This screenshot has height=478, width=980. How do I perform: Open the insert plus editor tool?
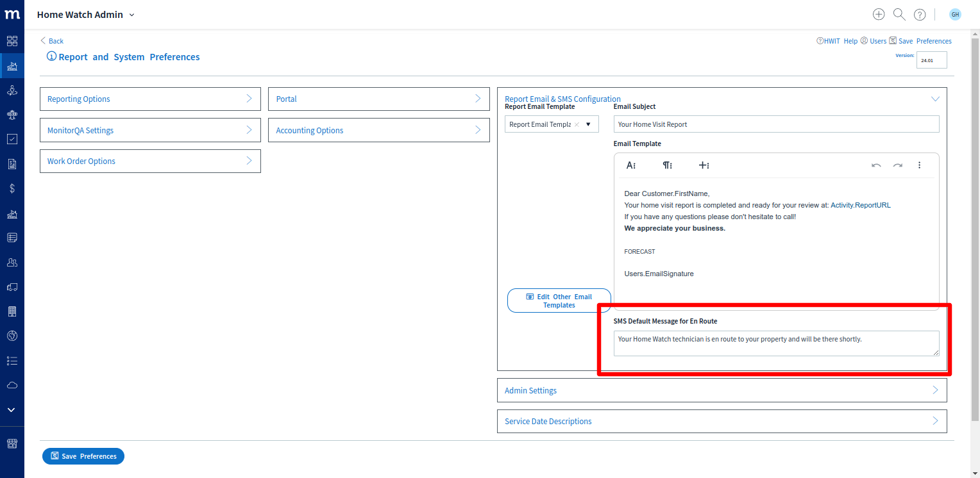point(704,165)
